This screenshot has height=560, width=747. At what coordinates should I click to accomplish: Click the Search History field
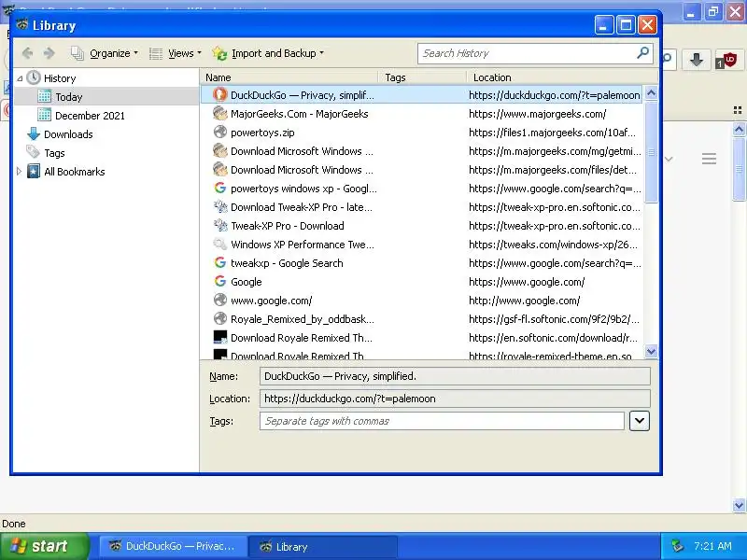534,53
